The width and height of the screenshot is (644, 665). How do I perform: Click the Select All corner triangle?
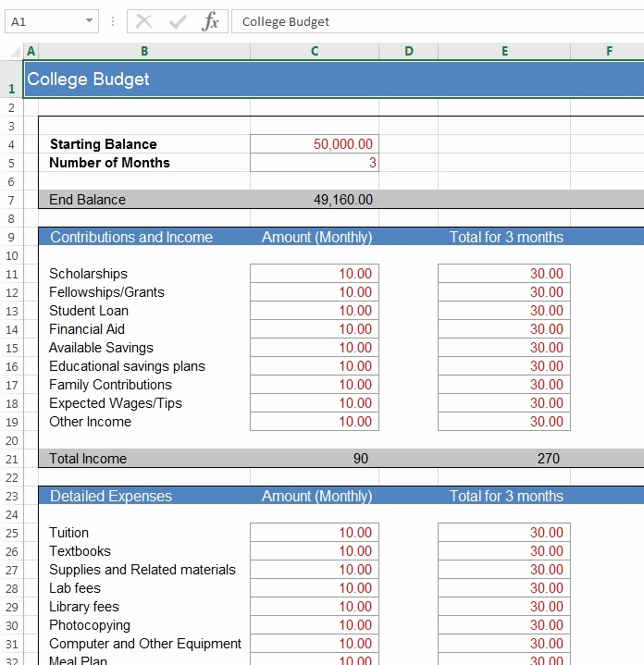click(x=16, y=52)
